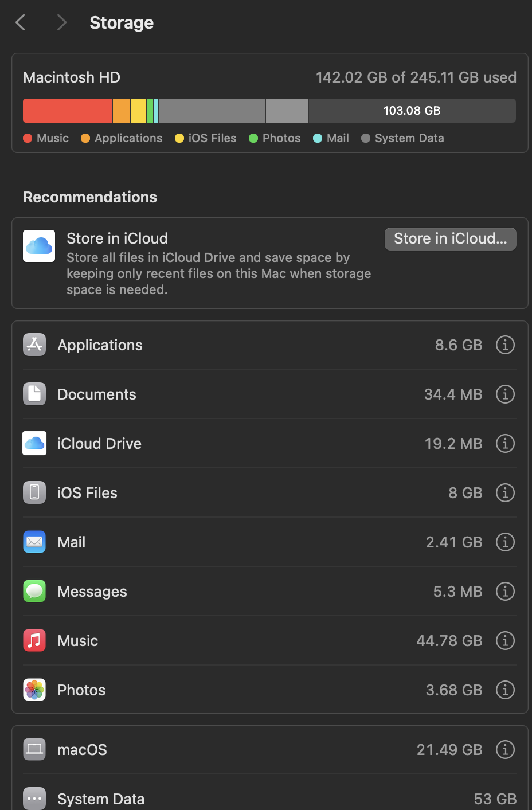
Task: Click the forward navigation chevron
Action: (x=62, y=23)
